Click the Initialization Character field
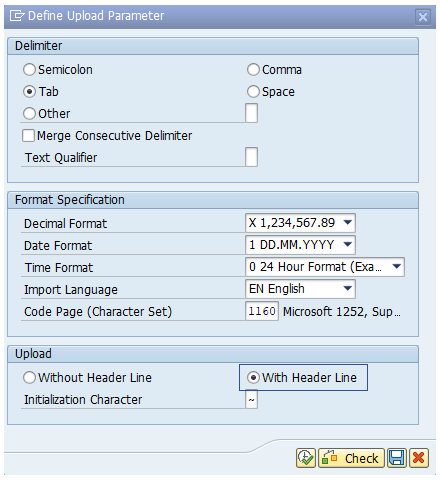 [251, 399]
